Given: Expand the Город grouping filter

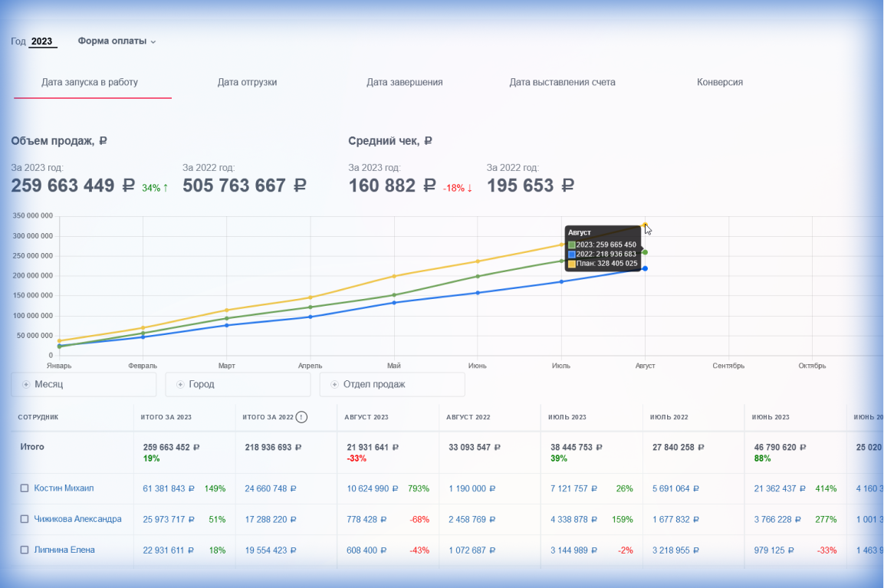Looking at the screenshot, I should pyautogui.click(x=238, y=385).
